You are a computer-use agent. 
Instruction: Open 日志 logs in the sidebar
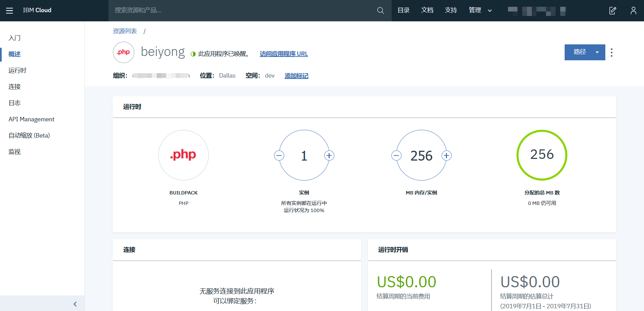(x=15, y=103)
